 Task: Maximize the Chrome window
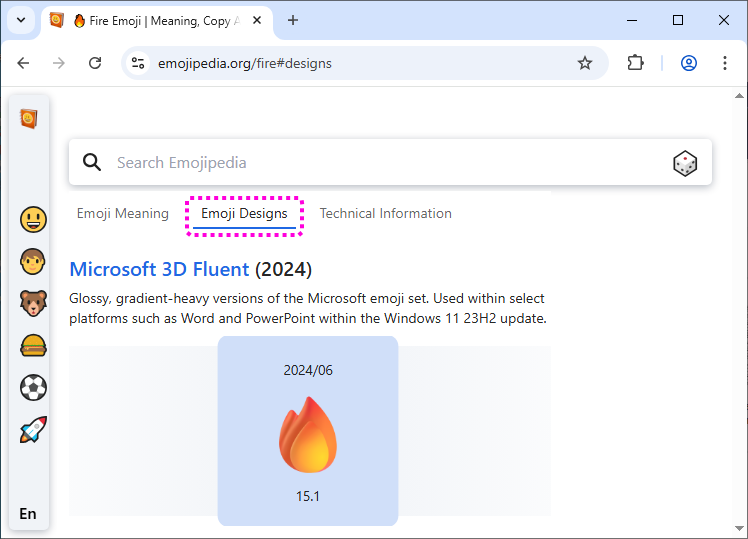click(x=677, y=21)
